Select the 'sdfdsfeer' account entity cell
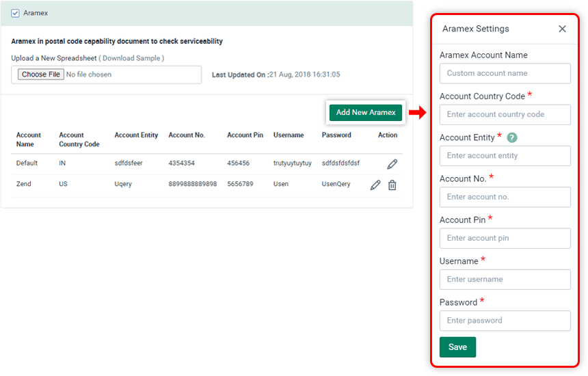 129,163
